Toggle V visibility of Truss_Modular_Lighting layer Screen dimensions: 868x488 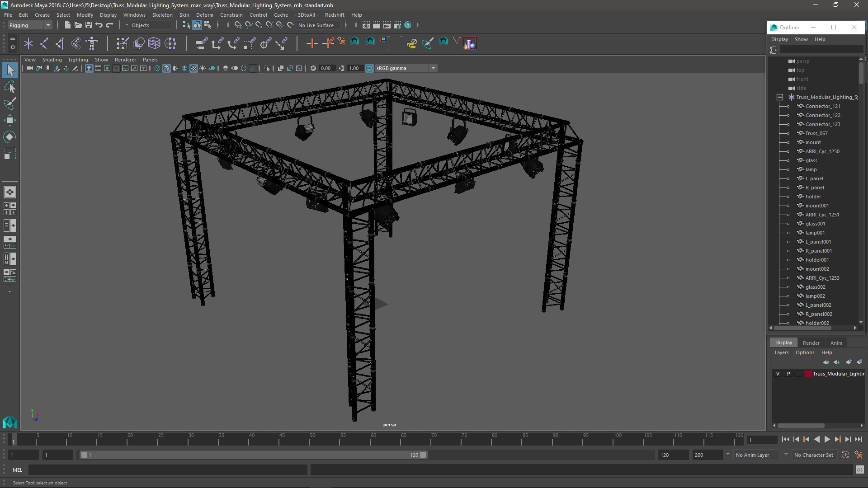778,374
